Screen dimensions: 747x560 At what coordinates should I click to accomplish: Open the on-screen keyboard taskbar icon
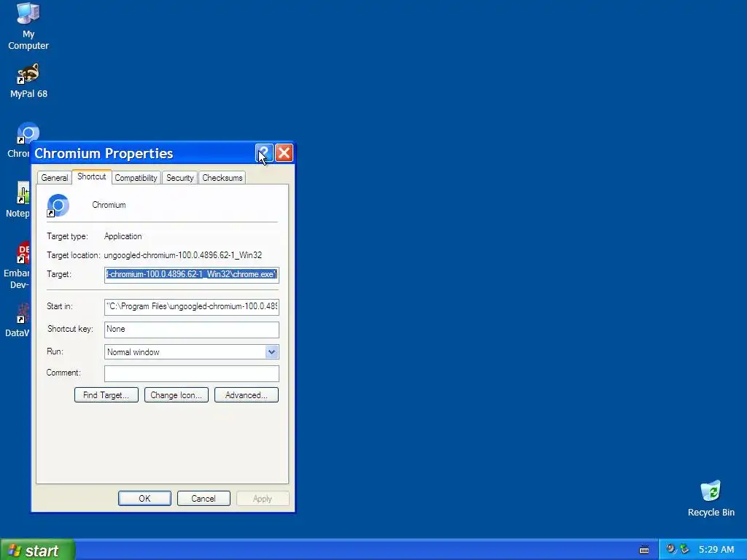[x=644, y=550]
